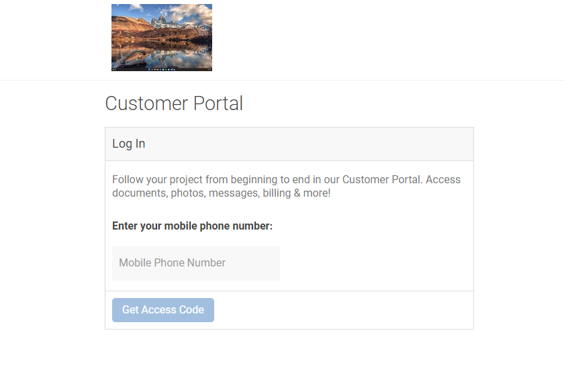The height and width of the screenshot is (392, 564).
Task: Click 'Customer Portal. Access' text in description
Action: click(402, 179)
